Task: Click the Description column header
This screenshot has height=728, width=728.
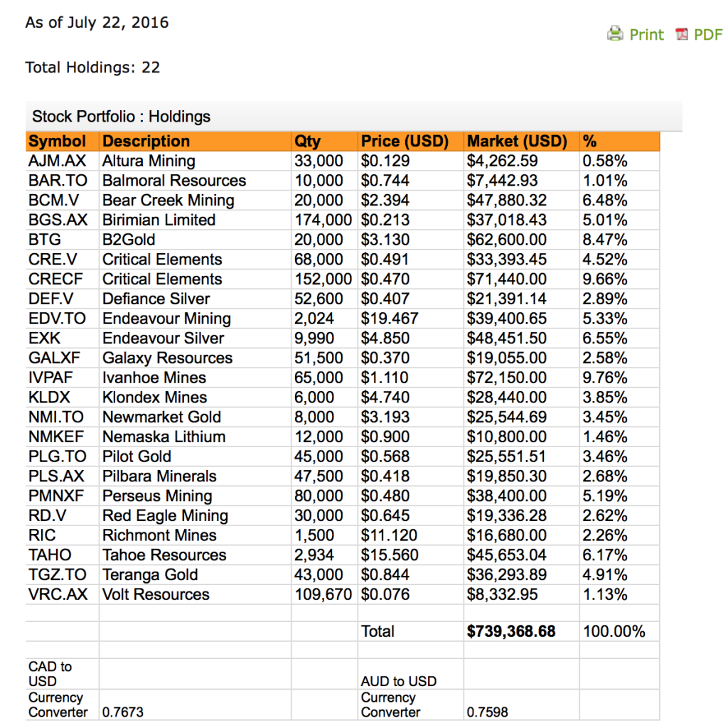Action: [146, 141]
